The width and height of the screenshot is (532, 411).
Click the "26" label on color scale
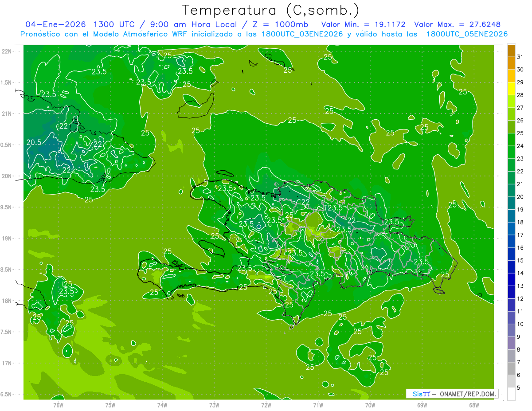[x=520, y=120]
